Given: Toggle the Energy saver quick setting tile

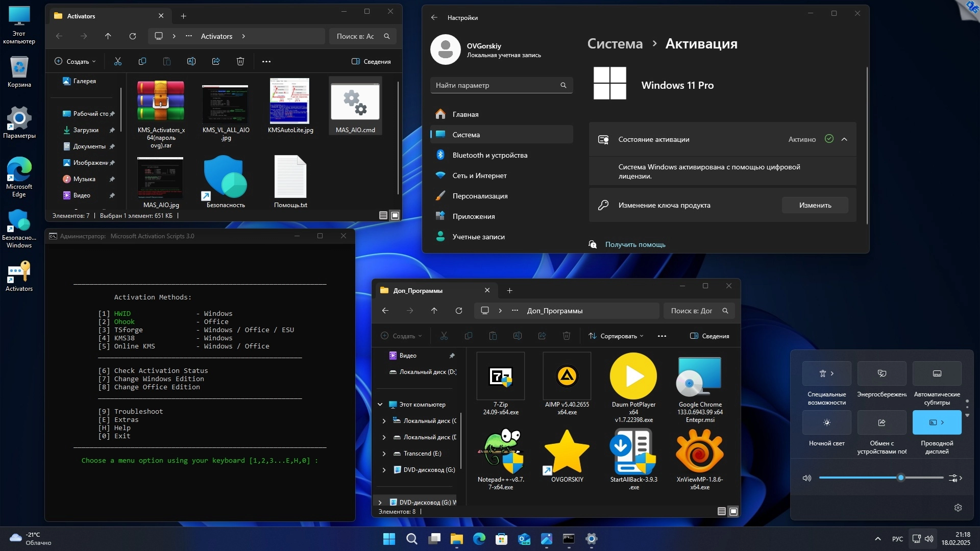Looking at the screenshot, I should click(x=881, y=373).
